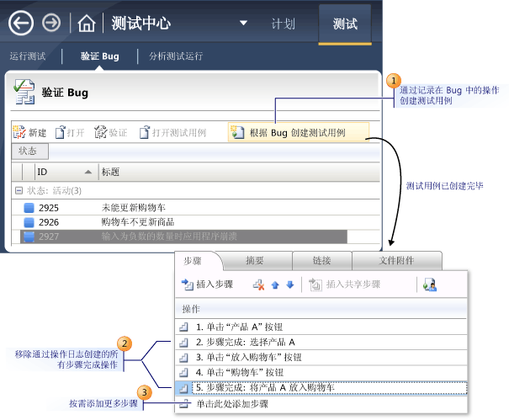Click the blue icon of bug 2926
Screen dimensions: 509x420
(x=29, y=222)
